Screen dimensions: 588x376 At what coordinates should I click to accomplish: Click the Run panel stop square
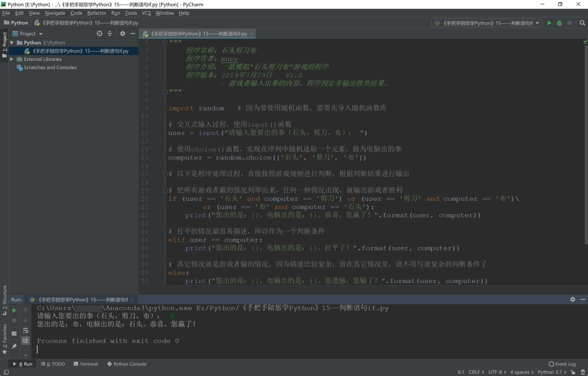(14, 320)
